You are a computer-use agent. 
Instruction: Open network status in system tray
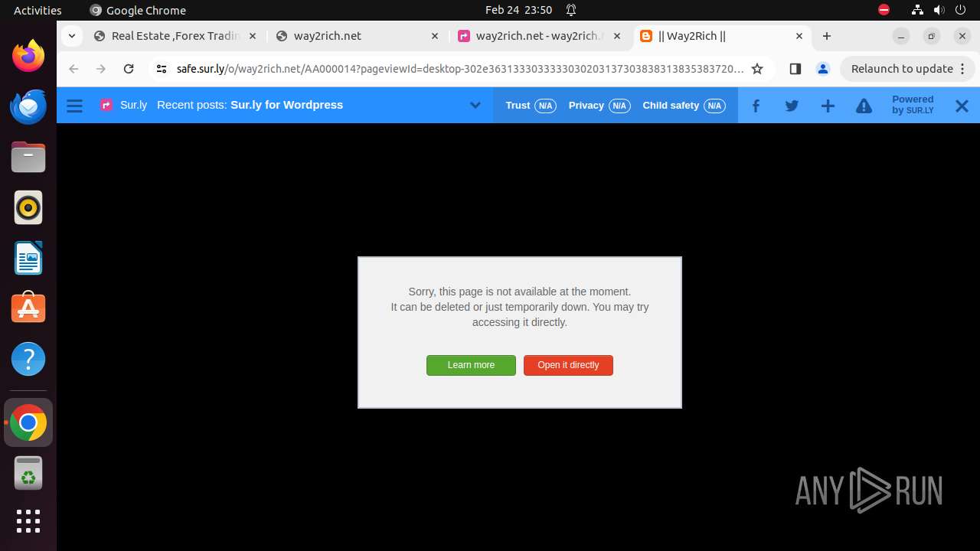(x=917, y=10)
